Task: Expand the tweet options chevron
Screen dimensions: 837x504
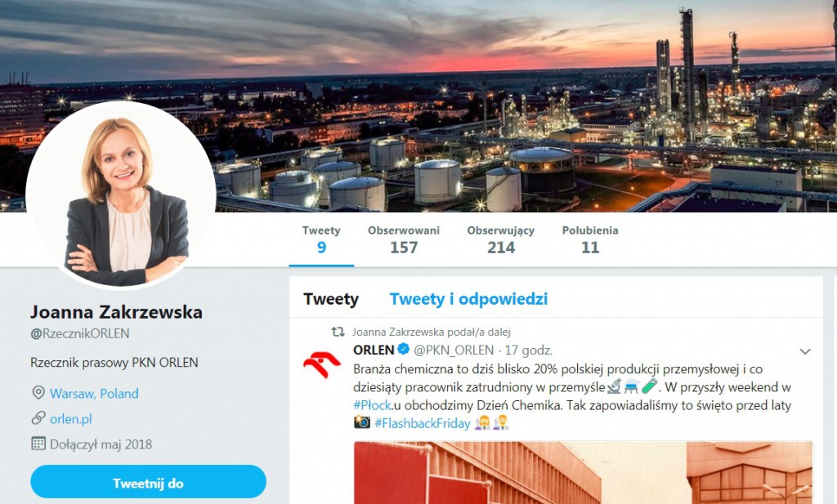Action: coord(805,351)
